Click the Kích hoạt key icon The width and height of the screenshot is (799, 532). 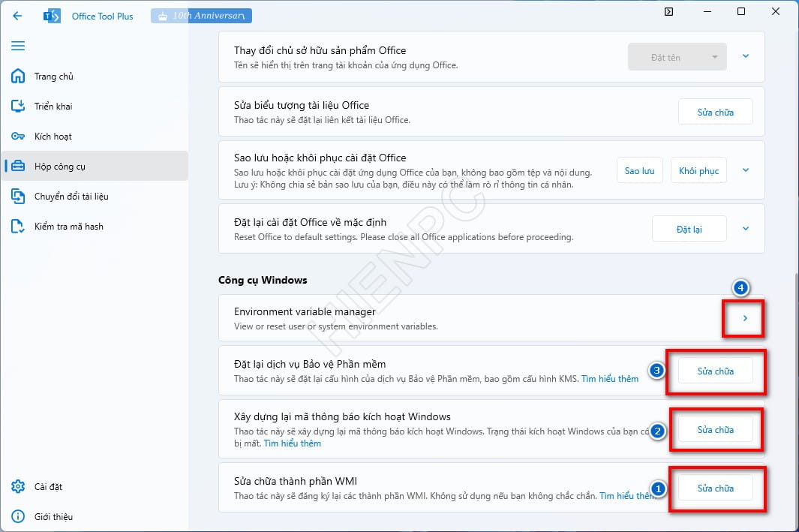[18, 136]
